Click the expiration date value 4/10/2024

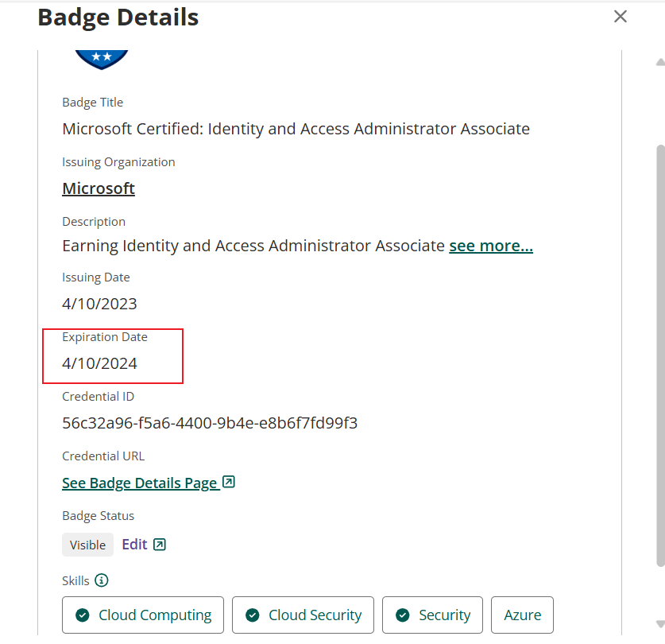(x=99, y=364)
